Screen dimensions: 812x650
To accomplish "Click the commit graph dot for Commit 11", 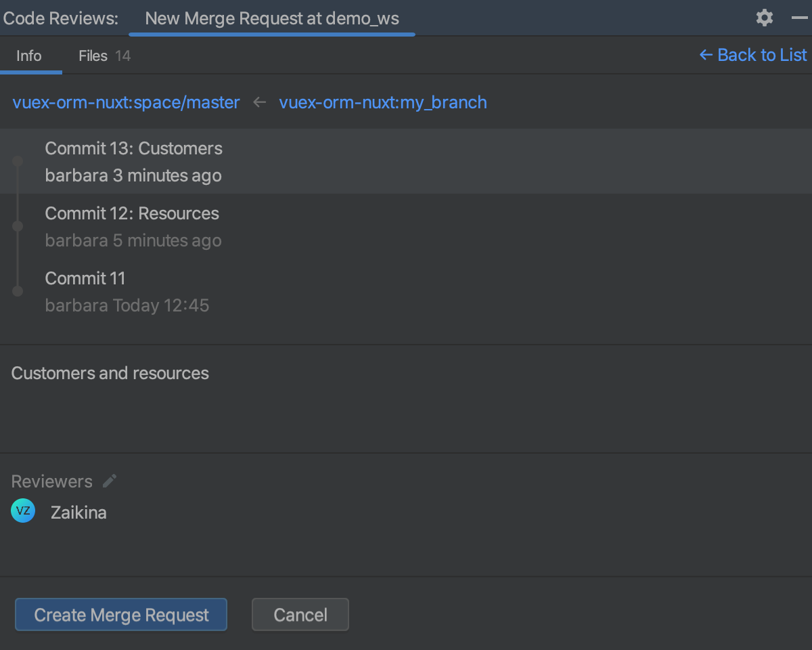I will pyautogui.click(x=17, y=291).
